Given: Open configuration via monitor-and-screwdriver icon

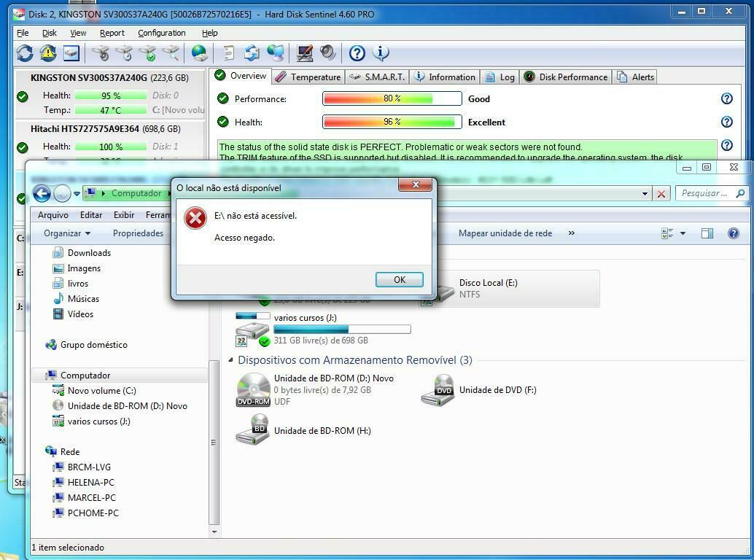Looking at the screenshot, I should (x=305, y=53).
